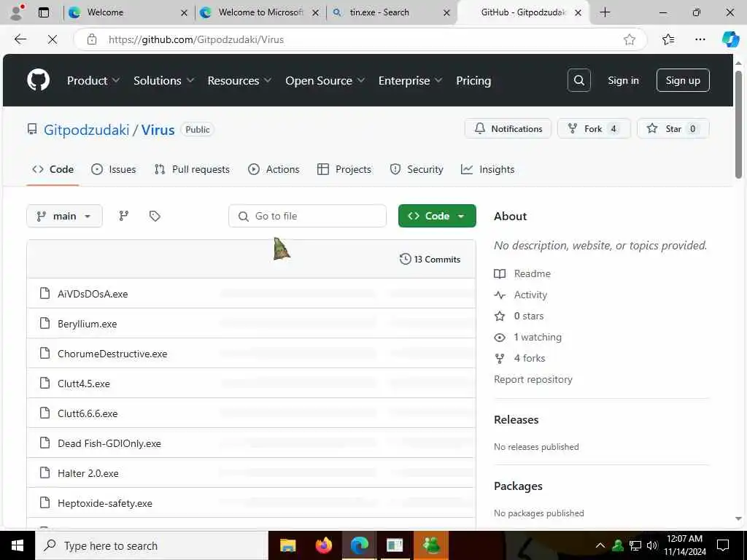The image size is (747, 560).
Task: Expand the Enterprise dropdown
Action: (x=410, y=80)
